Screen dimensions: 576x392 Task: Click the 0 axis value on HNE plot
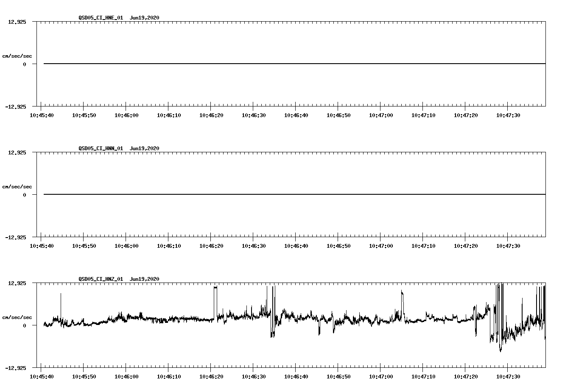(x=25, y=64)
